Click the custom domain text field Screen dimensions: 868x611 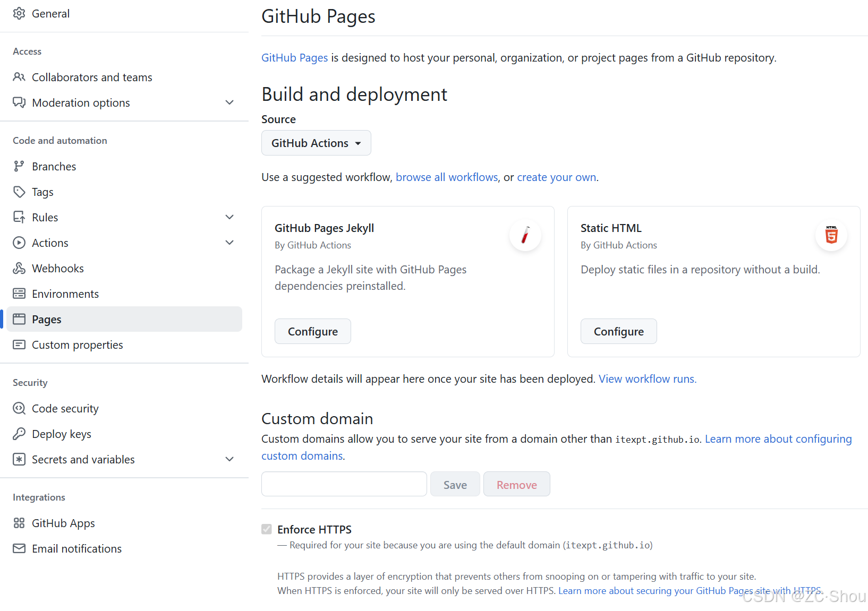pos(344,484)
